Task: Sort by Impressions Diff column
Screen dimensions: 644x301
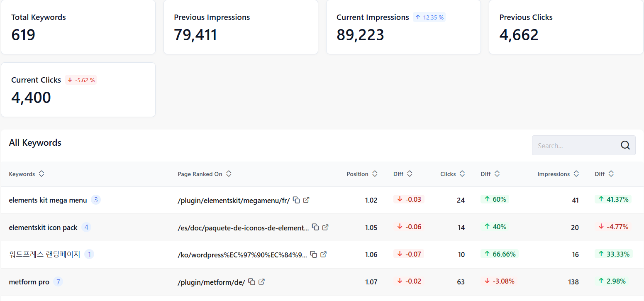Action: (x=611, y=174)
